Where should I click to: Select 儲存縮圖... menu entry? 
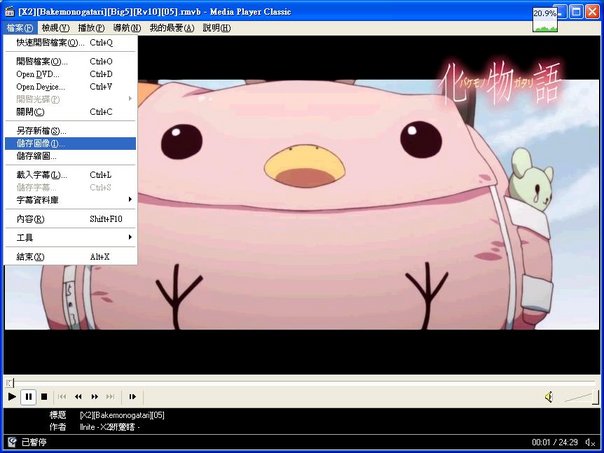pyautogui.click(x=70, y=156)
